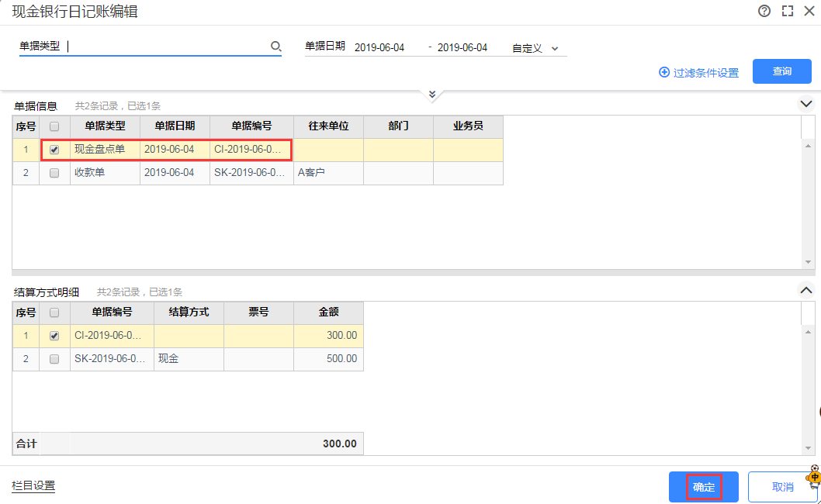
Task: Click the fullscreen expand icon
Action: [x=787, y=11]
